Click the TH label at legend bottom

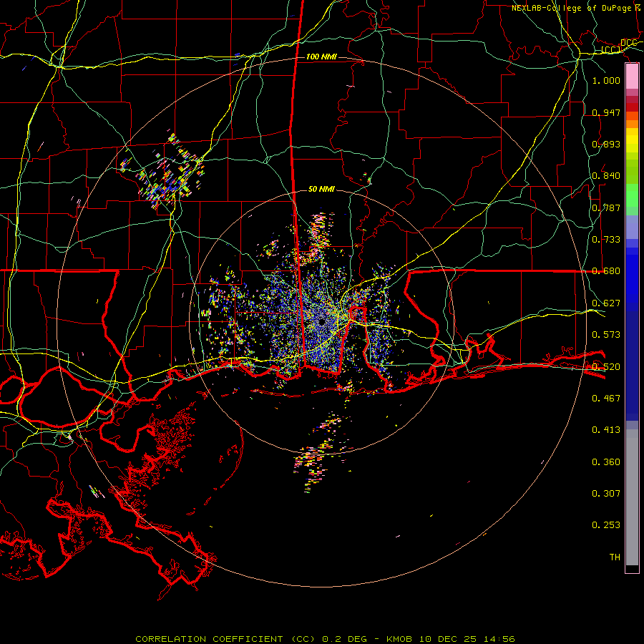point(615,557)
